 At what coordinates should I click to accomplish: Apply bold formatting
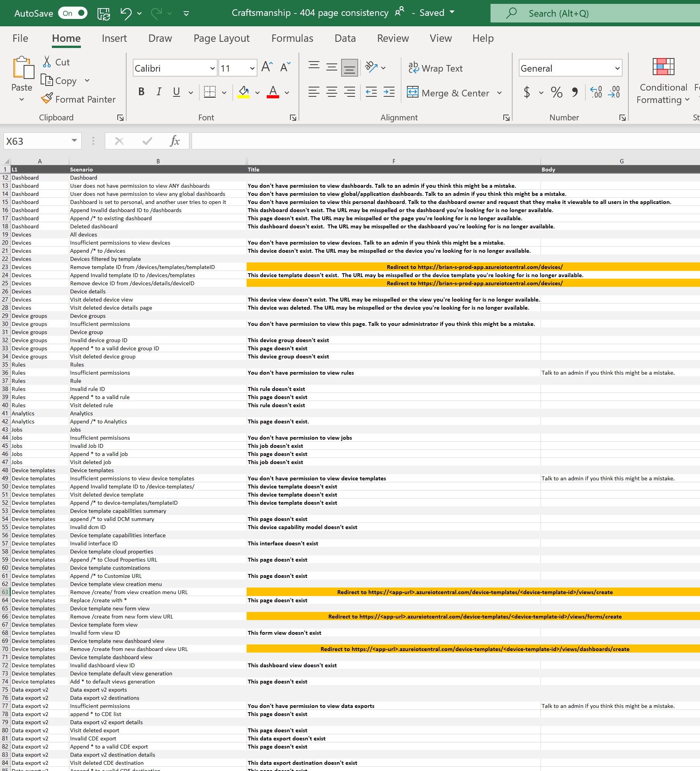141,92
